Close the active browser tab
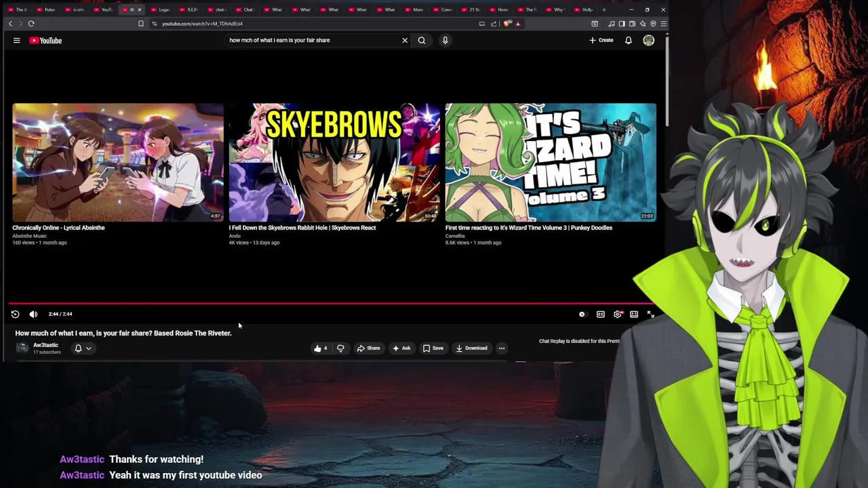Image resolution: width=868 pixels, height=488 pixels. point(140,9)
